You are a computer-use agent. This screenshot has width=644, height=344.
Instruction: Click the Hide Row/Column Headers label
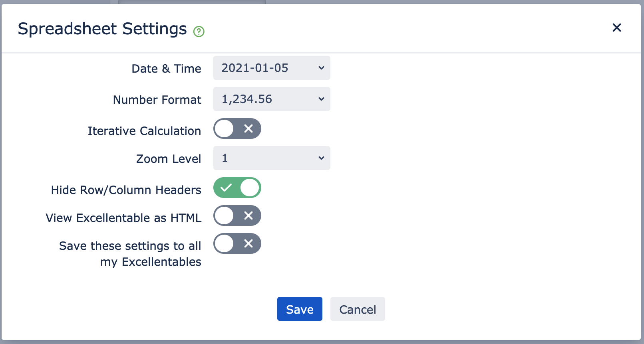pyautogui.click(x=126, y=190)
